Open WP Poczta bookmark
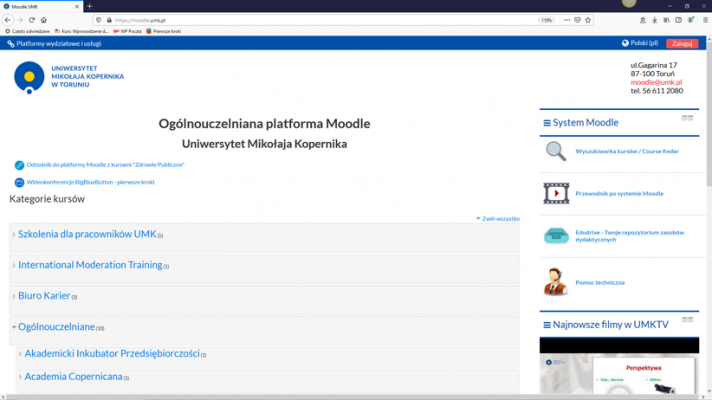712x400 pixels. pos(128,31)
